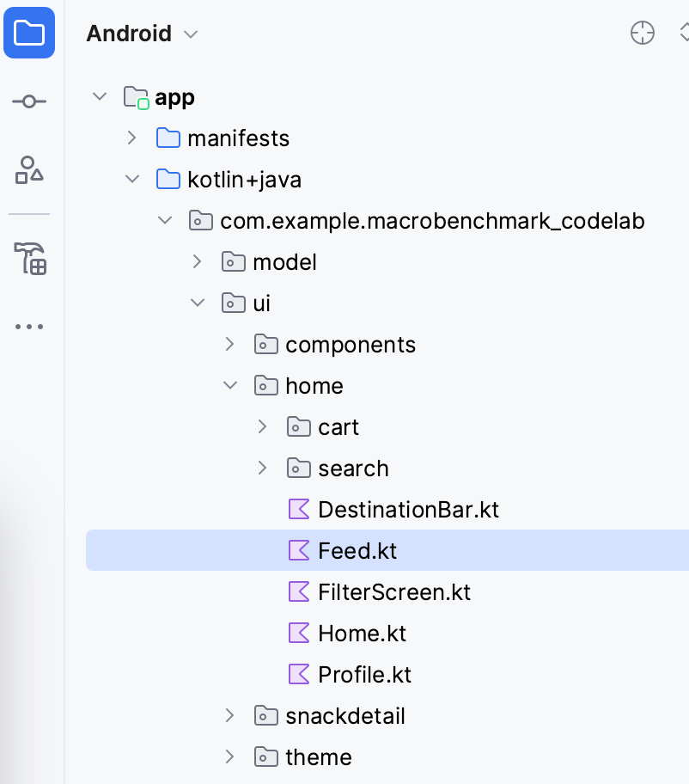Expand the components package

click(x=229, y=345)
